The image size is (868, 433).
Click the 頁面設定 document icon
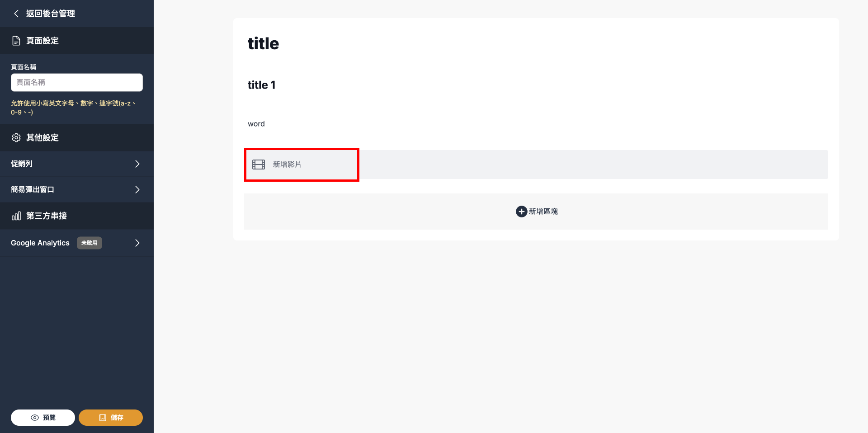[x=16, y=41]
